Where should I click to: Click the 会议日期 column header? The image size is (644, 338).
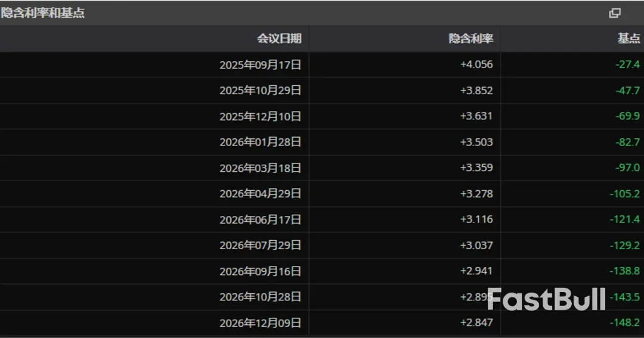(279, 39)
